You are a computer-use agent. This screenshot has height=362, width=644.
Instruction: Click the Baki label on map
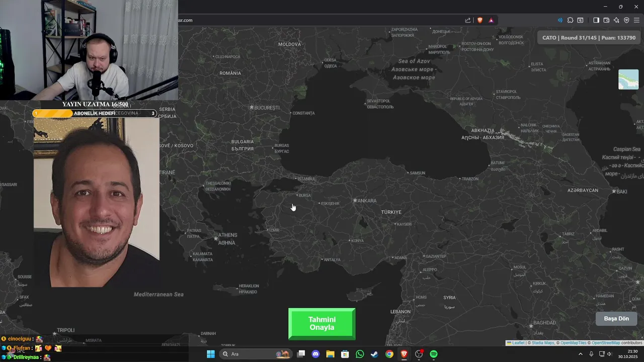[x=622, y=192]
